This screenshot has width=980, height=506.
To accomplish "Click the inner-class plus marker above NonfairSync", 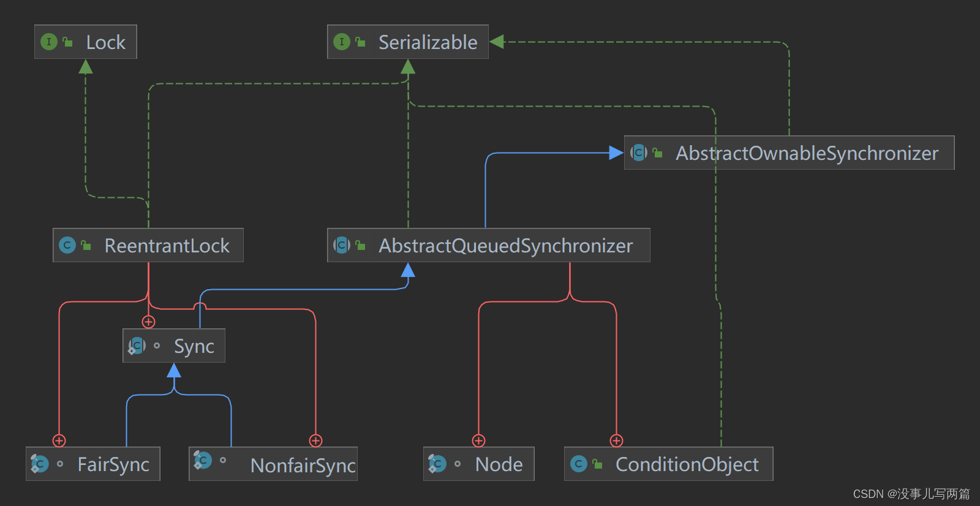I will coord(315,440).
